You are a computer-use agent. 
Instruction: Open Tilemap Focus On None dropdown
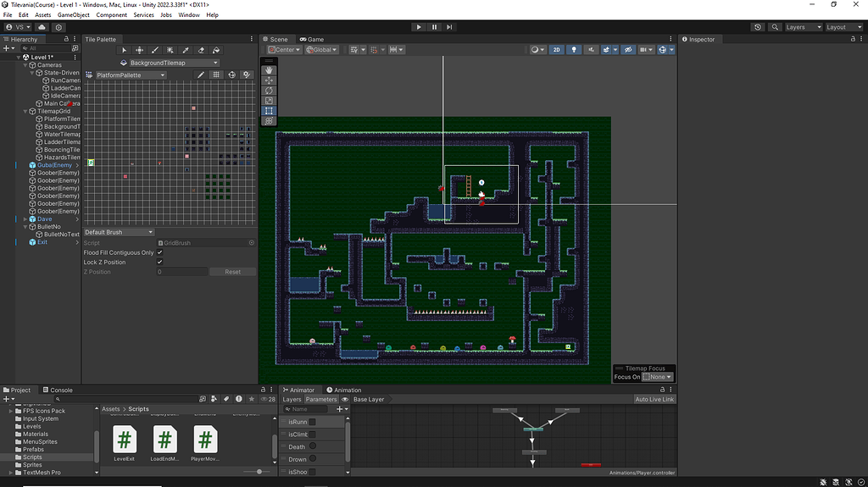(x=658, y=377)
